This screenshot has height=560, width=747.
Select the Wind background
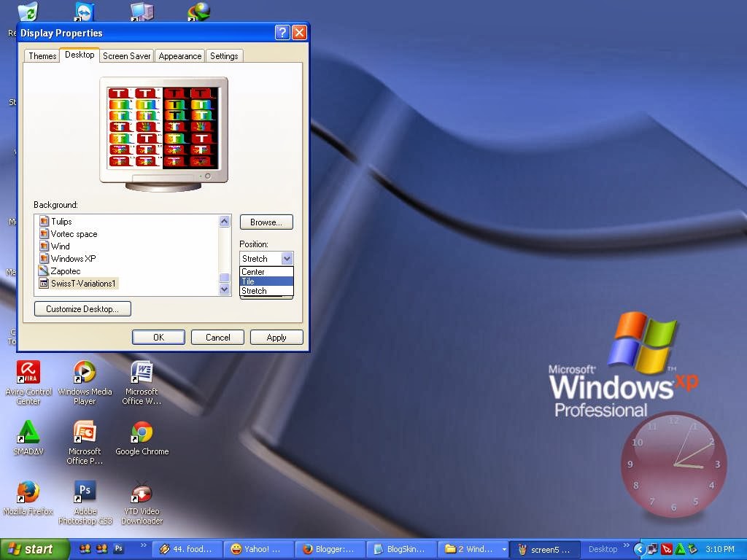[x=60, y=246]
